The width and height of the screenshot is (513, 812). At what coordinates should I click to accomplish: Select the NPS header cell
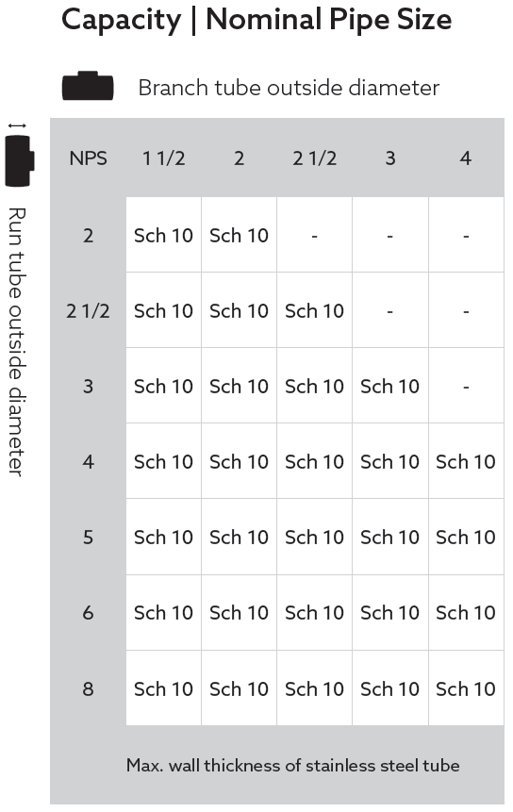click(x=88, y=157)
